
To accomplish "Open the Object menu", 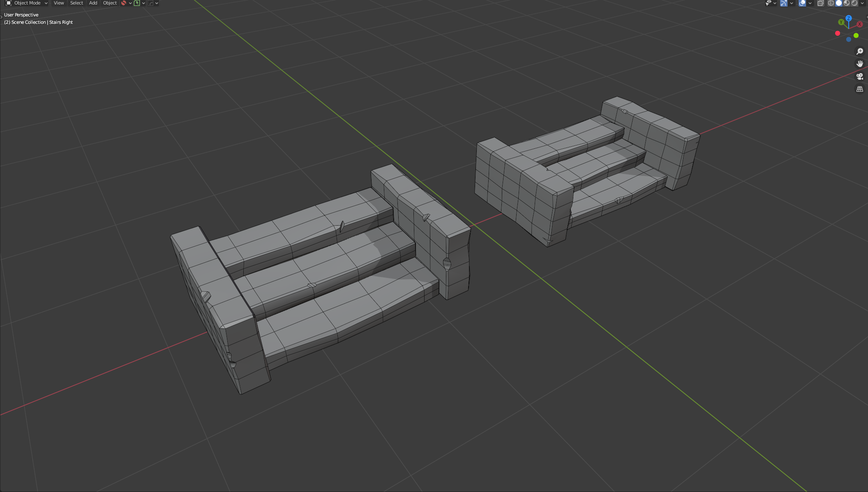I will click(x=110, y=3).
